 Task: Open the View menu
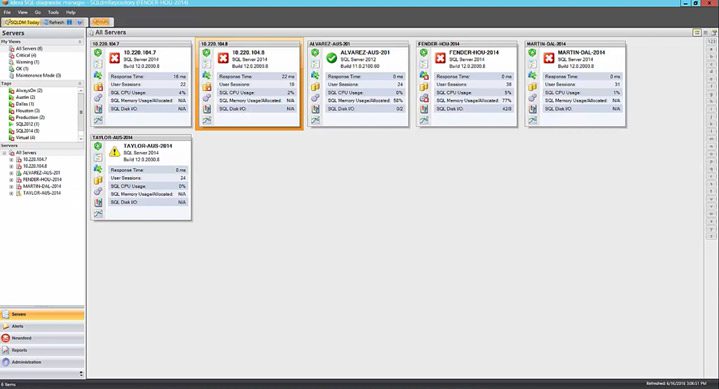pos(22,12)
